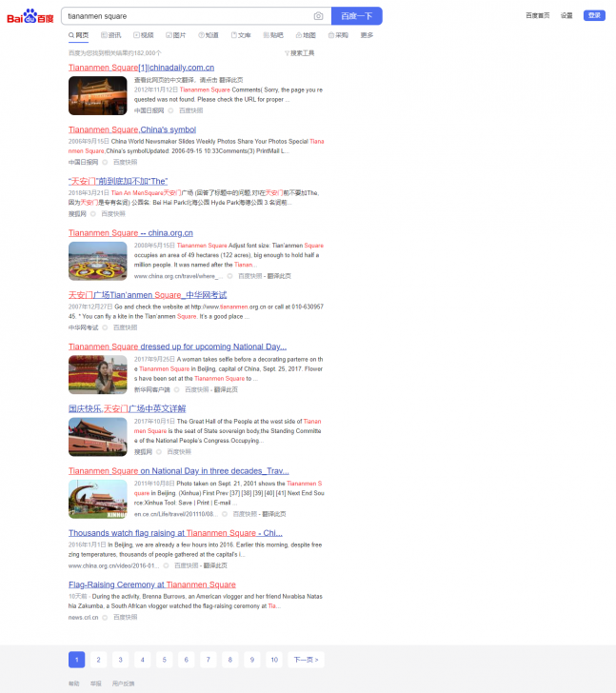The width and height of the screenshot is (616, 693).
Task: Expand the 更多 tab menu
Action: point(367,35)
